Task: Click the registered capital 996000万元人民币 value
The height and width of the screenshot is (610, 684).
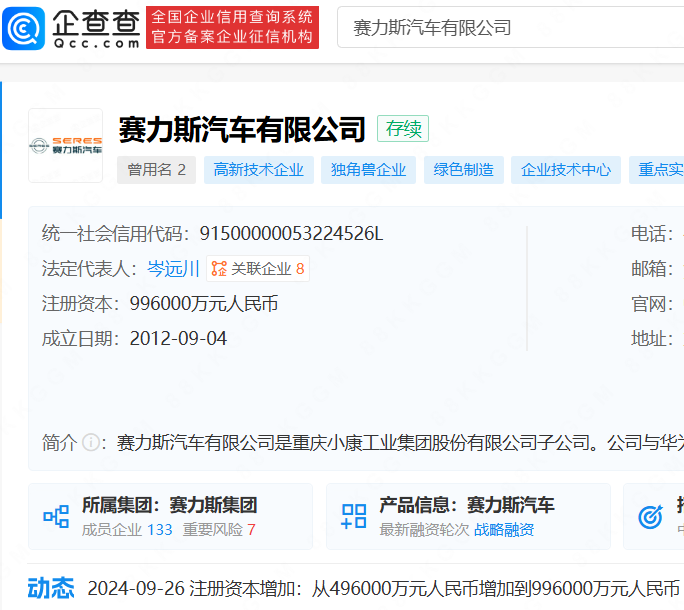Action: 204,304
